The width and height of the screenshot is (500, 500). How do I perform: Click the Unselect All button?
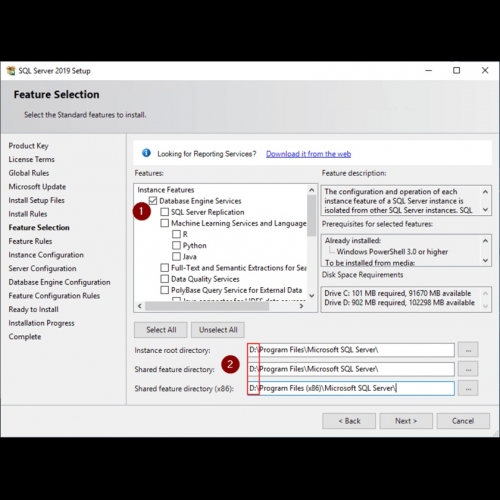coord(218,330)
